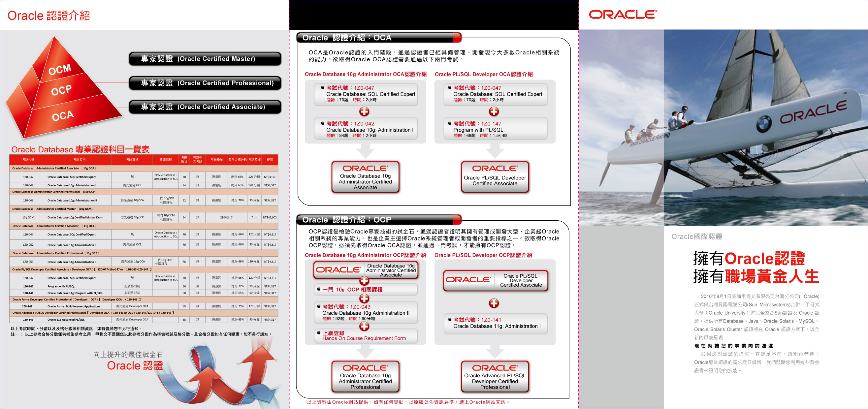
Task: Open 'Hands On Course Requirement Form'
Action: [364, 338]
